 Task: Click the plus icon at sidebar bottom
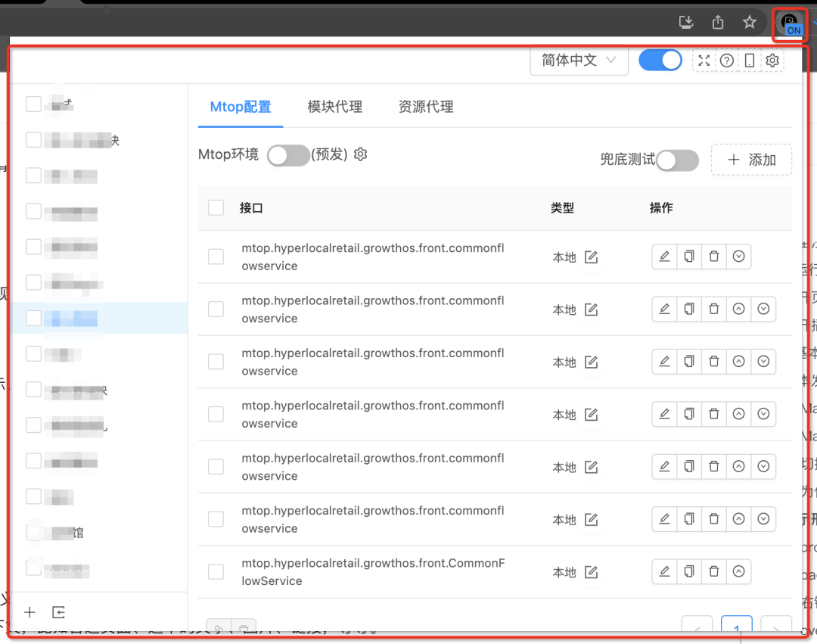click(30, 612)
